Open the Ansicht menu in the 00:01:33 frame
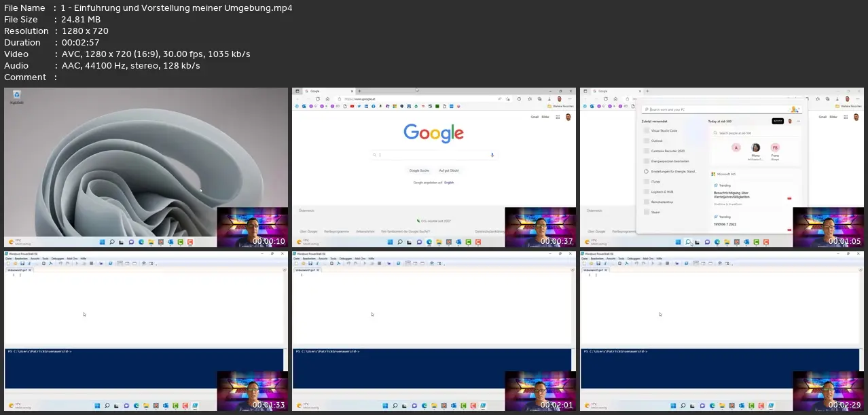Image resolution: width=868 pixels, height=415 pixels. (x=36, y=259)
